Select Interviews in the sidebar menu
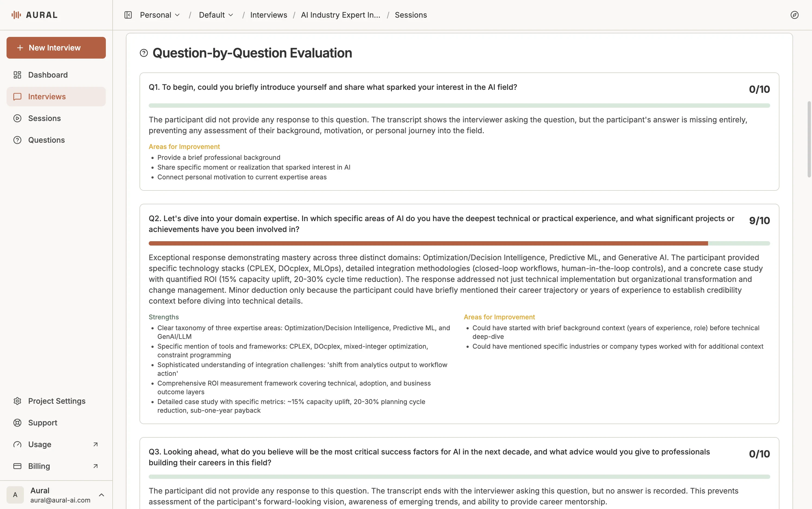Screen dimensions: 812x509 point(47,97)
